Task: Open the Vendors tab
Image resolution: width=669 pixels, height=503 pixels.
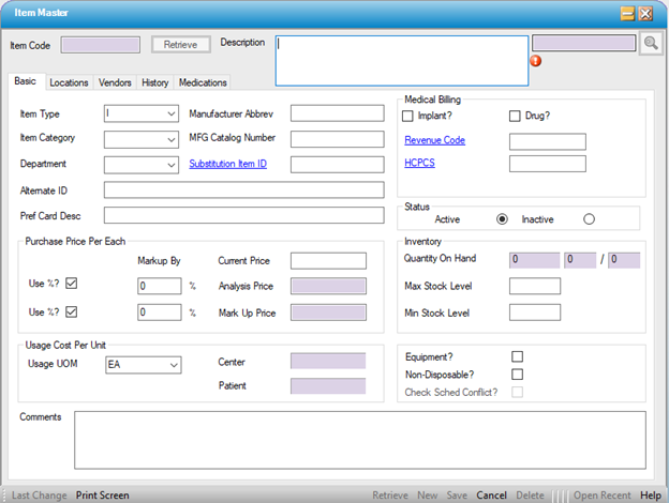Action: (x=115, y=83)
